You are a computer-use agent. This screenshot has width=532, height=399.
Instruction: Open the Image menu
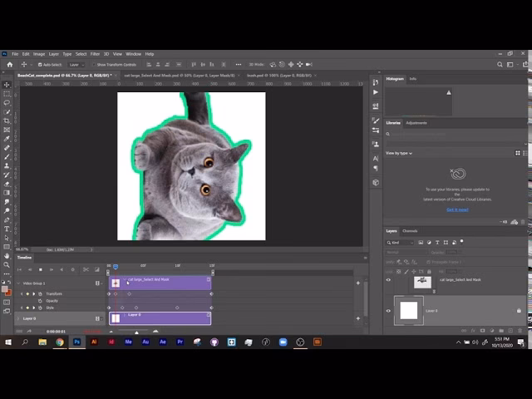(x=39, y=54)
